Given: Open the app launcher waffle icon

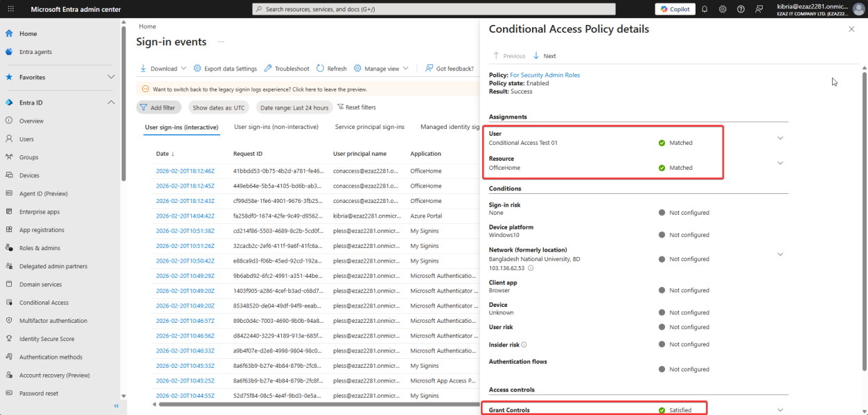Looking at the screenshot, I should (11, 9).
